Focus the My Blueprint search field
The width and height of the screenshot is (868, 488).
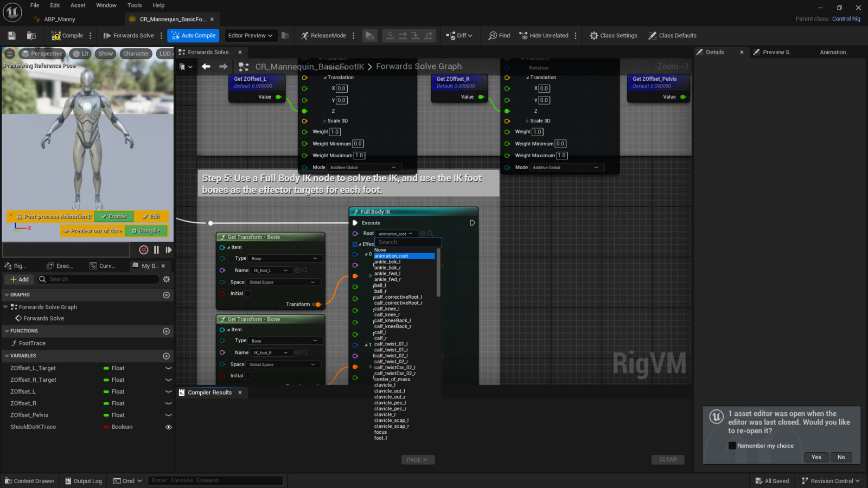click(98, 279)
